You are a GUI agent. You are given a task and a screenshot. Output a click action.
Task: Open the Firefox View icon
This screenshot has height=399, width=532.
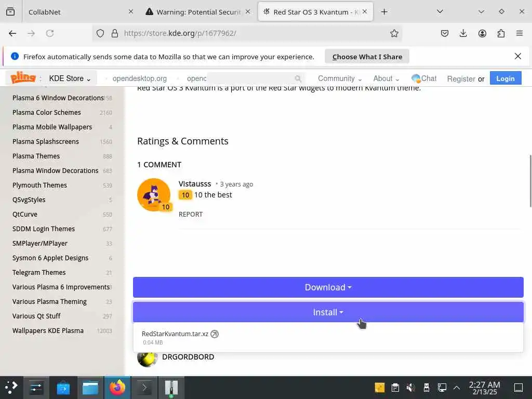[x=10, y=12]
